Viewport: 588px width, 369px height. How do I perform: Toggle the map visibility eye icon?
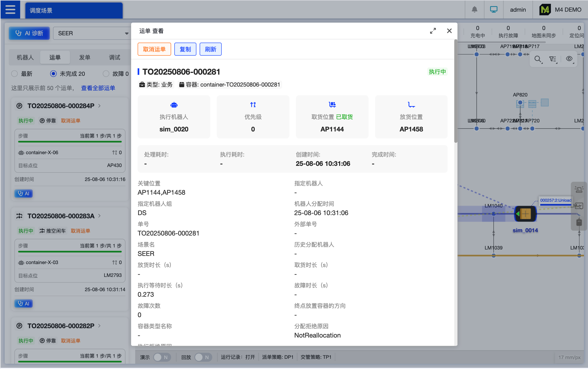tap(569, 59)
